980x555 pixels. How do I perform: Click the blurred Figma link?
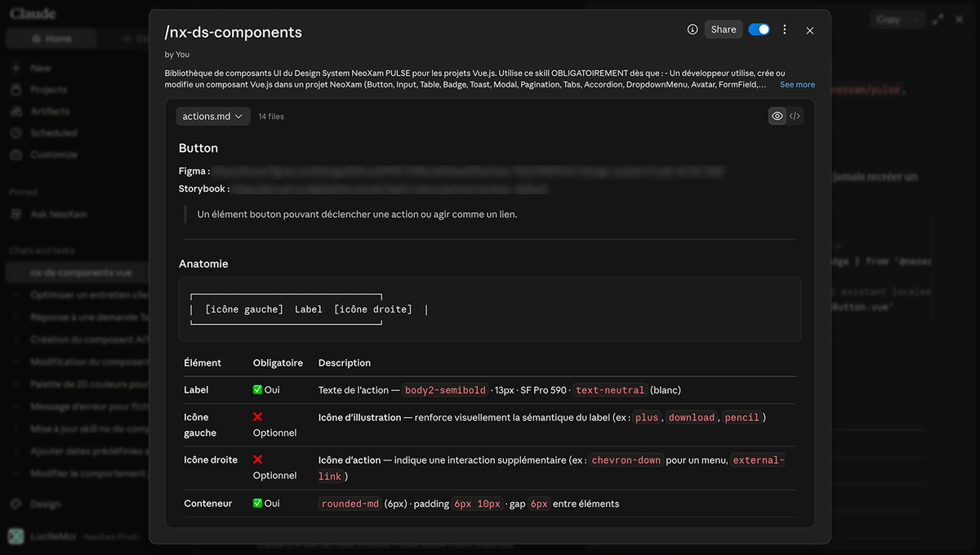[x=469, y=171]
